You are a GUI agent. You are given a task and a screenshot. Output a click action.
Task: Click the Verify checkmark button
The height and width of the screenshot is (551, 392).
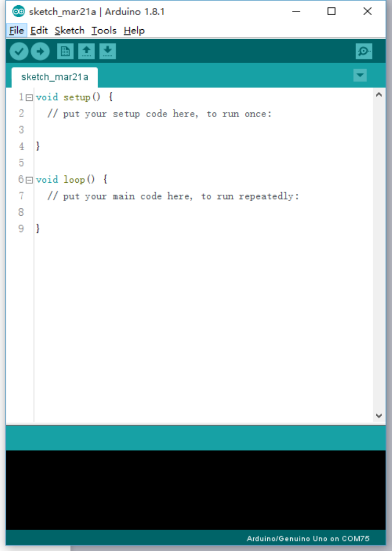(19, 51)
